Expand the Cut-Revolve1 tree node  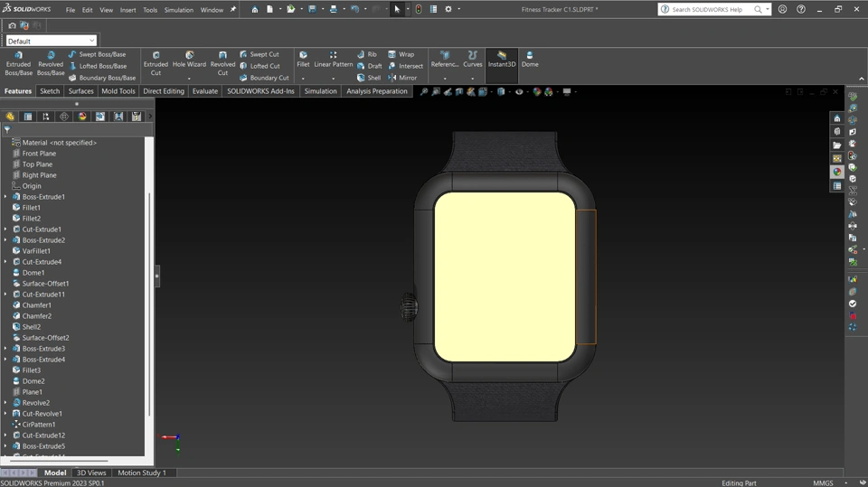click(5, 414)
